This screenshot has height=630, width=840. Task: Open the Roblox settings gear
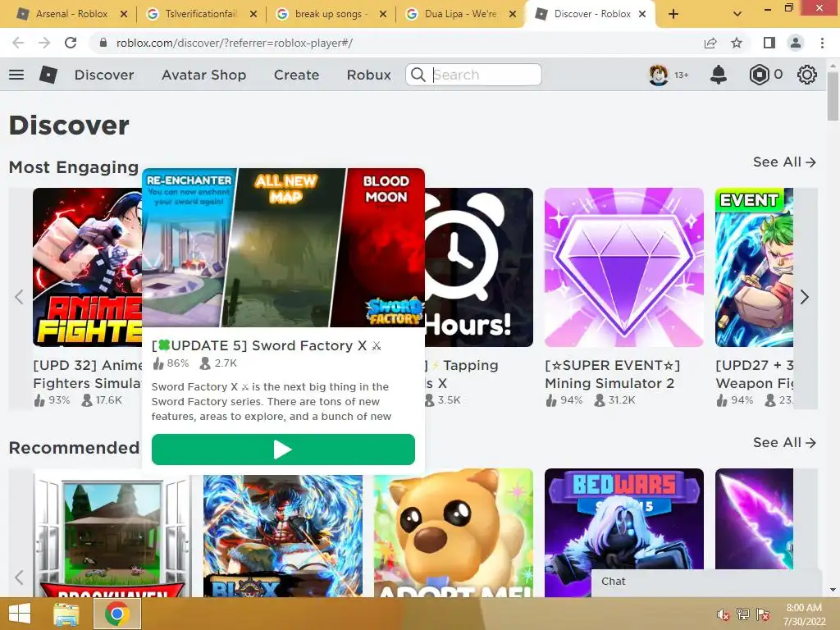click(807, 75)
